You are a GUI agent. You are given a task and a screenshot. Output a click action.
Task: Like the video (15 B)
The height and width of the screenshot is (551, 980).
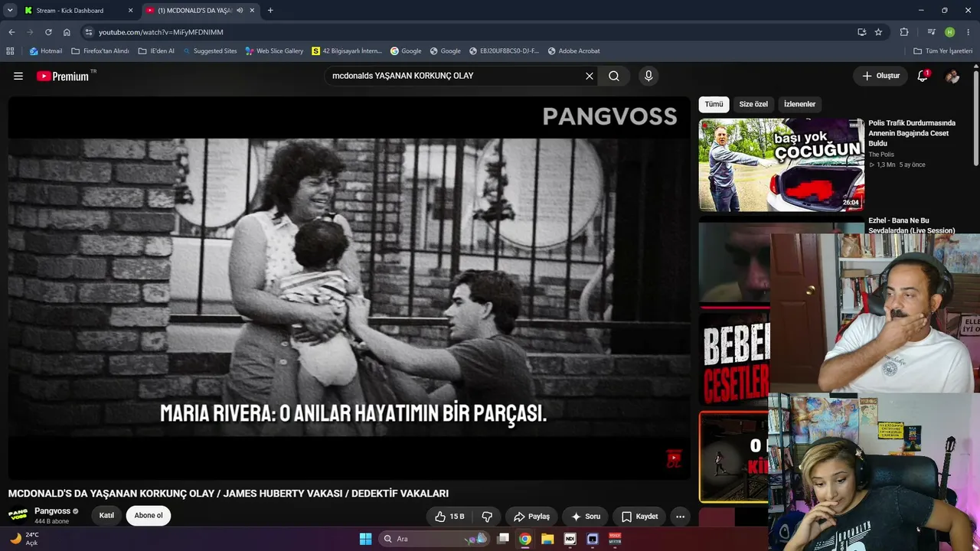click(x=449, y=517)
